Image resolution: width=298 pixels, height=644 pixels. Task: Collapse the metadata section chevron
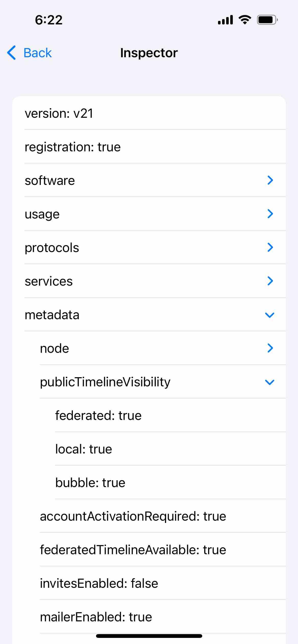(269, 315)
